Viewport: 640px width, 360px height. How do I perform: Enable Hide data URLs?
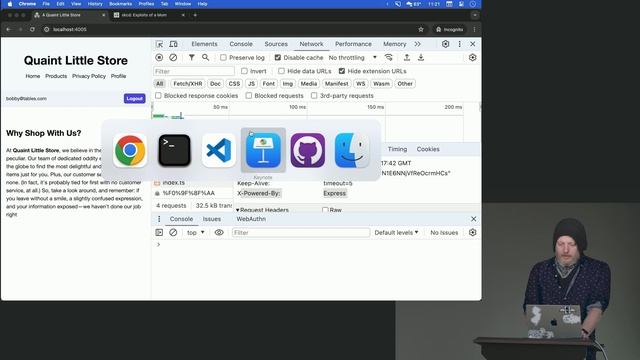[x=281, y=71]
